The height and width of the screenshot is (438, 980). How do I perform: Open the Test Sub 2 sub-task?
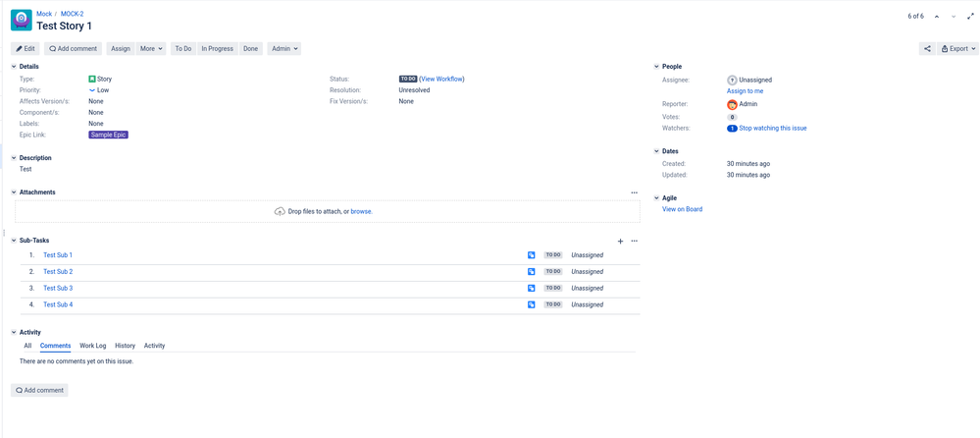pyautogui.click(x=58, y=272)
